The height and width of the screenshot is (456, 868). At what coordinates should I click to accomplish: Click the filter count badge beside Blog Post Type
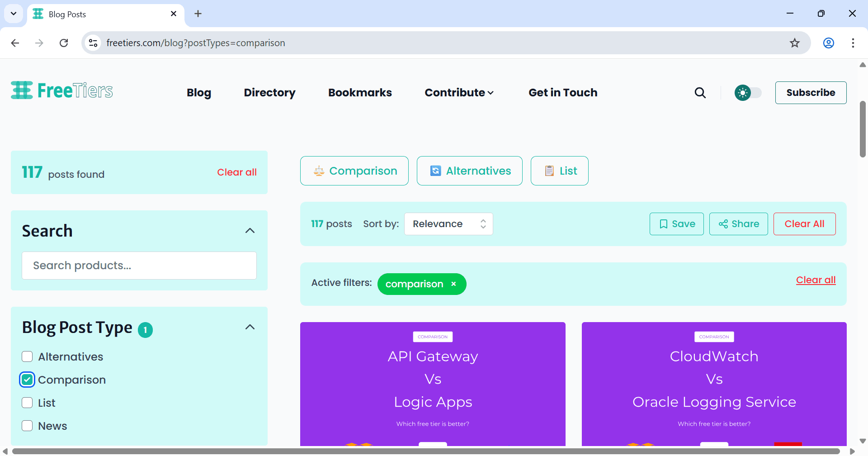pyautogui.click(x=145, y=330)
